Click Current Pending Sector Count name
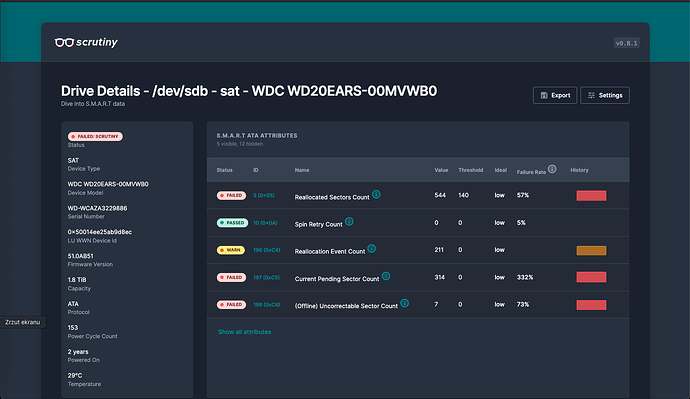Screen dimensions: 690x399 pyautogui.click(x=337, y=279)
